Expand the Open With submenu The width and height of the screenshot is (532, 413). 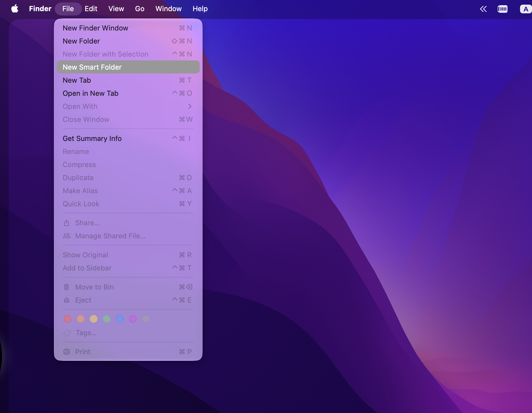(128, 106)
